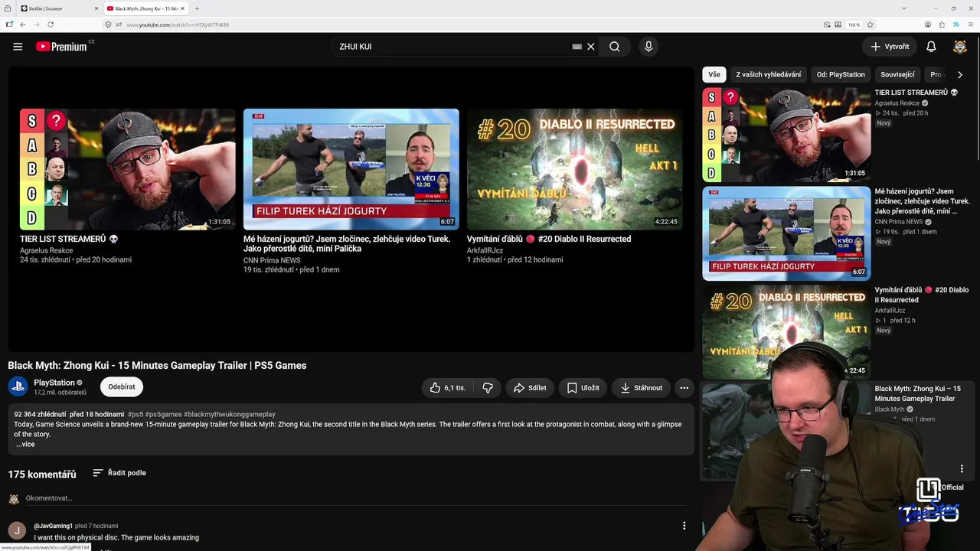Image resolution: width=980 pixels, height=551 pixels.
Task: Open the list all tabs dropdown
Action: (x=904, y=8)
